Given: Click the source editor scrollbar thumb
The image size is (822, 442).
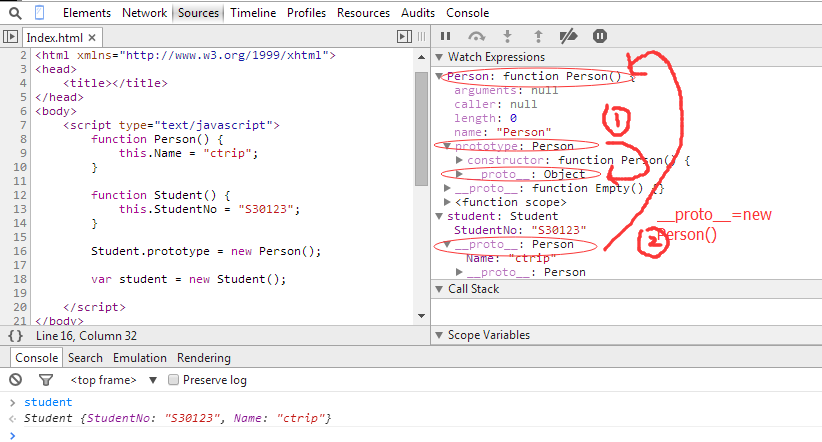Looking at the screenshot, I should click(x=421, y=128).
